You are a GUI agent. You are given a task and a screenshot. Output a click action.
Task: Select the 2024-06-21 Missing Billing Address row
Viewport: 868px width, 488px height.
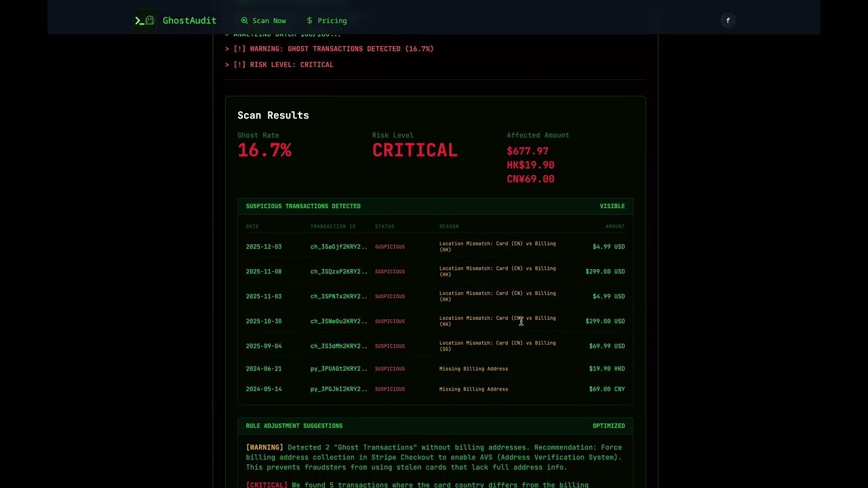pos(435,369)
